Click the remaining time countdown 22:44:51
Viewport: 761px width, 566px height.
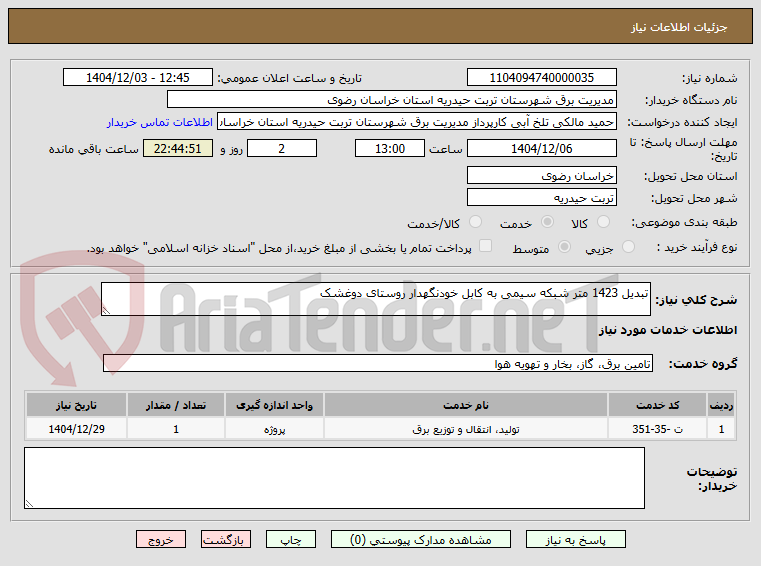pos(178,148)
